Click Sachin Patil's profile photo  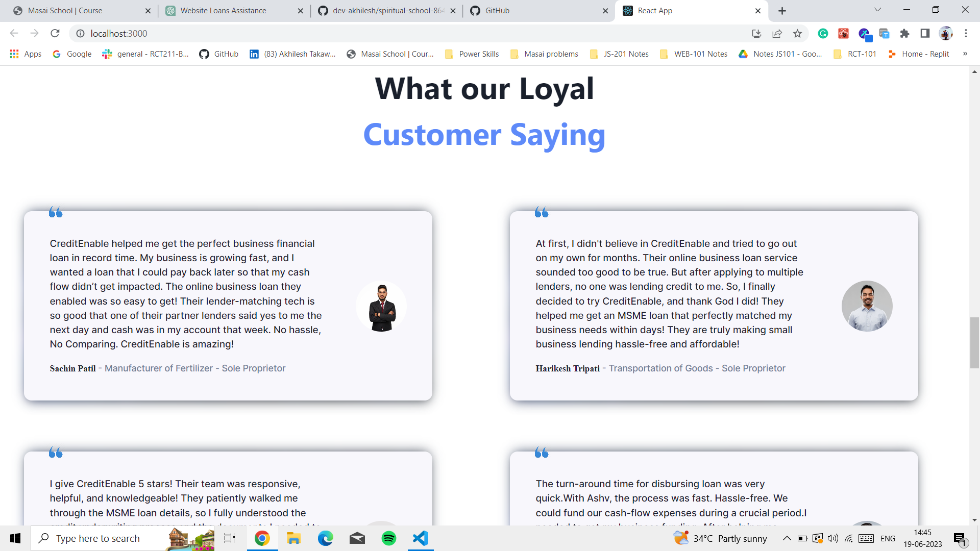(x=381, y=306)
